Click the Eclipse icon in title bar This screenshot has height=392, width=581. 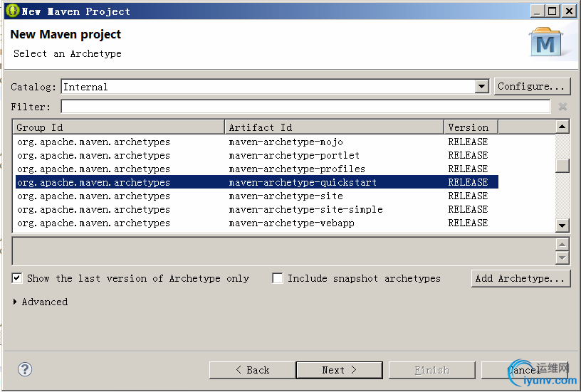point(12,11)
